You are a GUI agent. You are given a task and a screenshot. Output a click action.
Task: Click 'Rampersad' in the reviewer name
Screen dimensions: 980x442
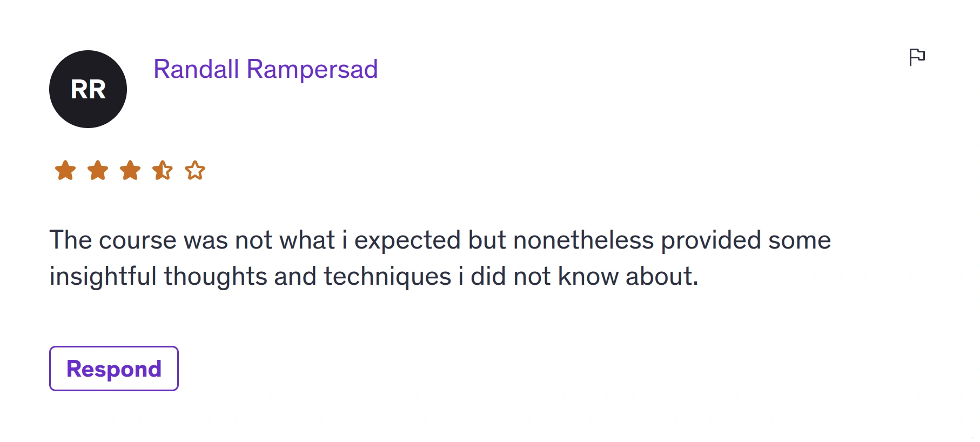point(312,69)
